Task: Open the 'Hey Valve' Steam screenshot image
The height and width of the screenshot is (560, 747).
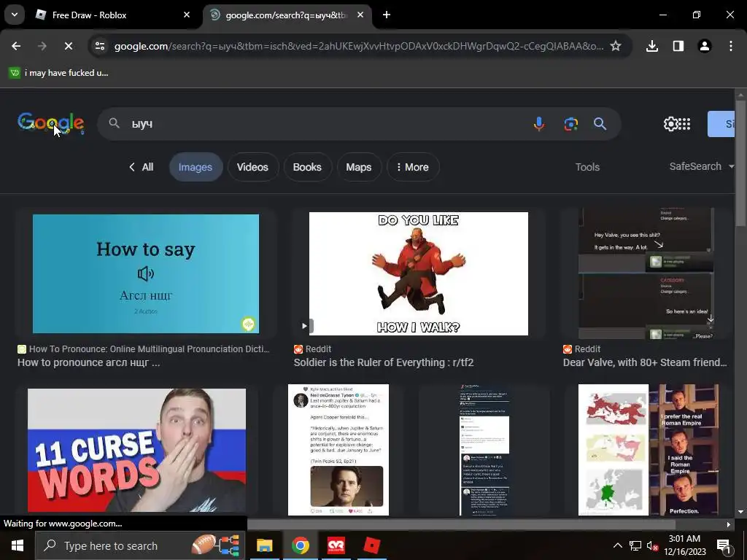Action: point(646,274)
